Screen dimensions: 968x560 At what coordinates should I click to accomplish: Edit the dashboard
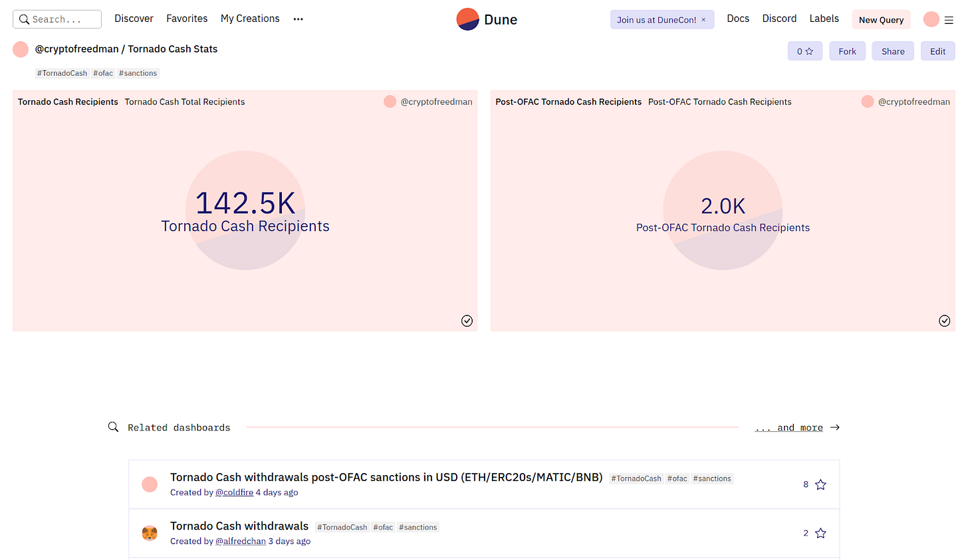(x=937, y=51)
